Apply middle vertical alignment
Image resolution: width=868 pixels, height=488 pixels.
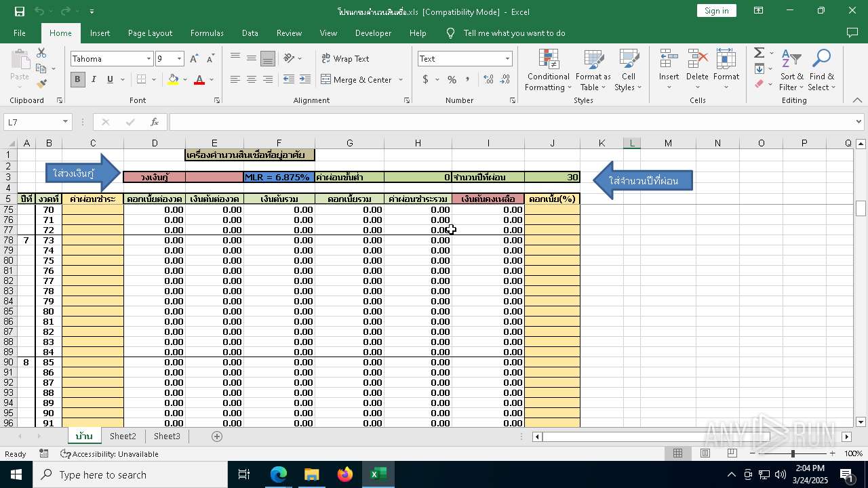point(252,58)
